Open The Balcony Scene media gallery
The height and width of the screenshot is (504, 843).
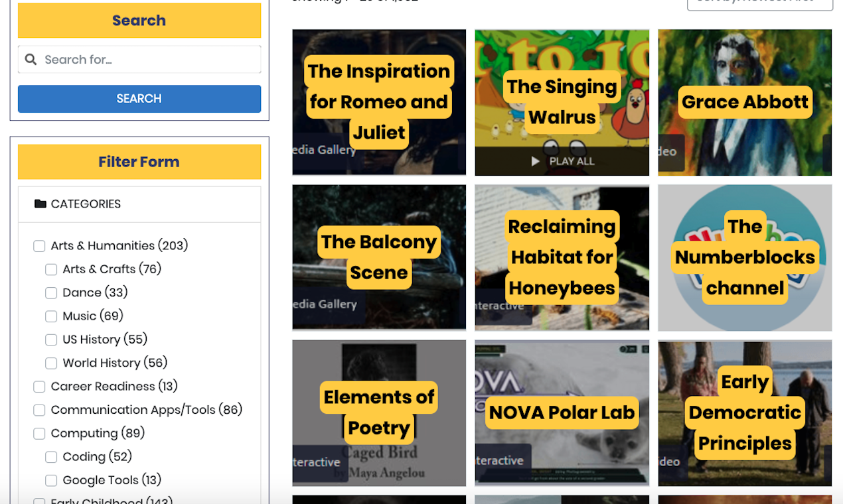(x=379, y=257)
